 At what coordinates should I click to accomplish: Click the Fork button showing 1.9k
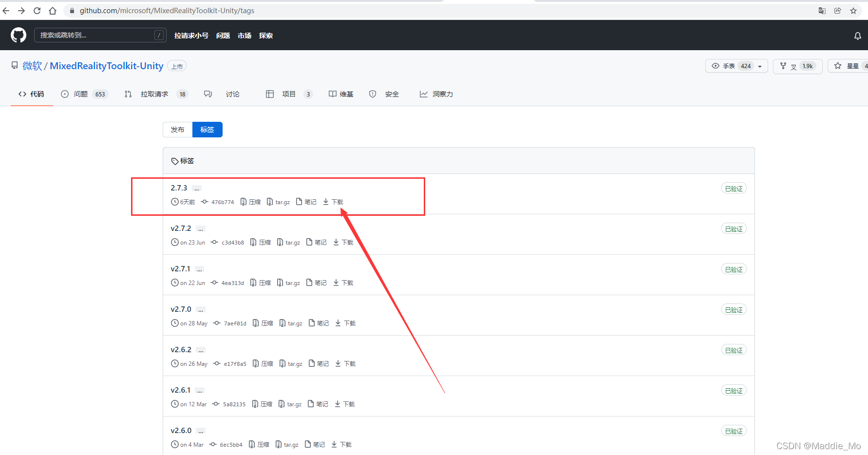[797, 66]
